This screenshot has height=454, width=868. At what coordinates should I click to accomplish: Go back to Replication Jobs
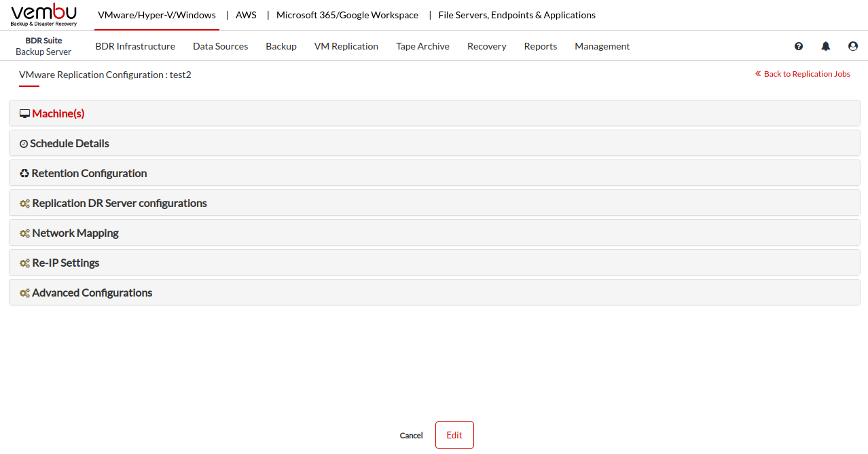coord(802,74)
